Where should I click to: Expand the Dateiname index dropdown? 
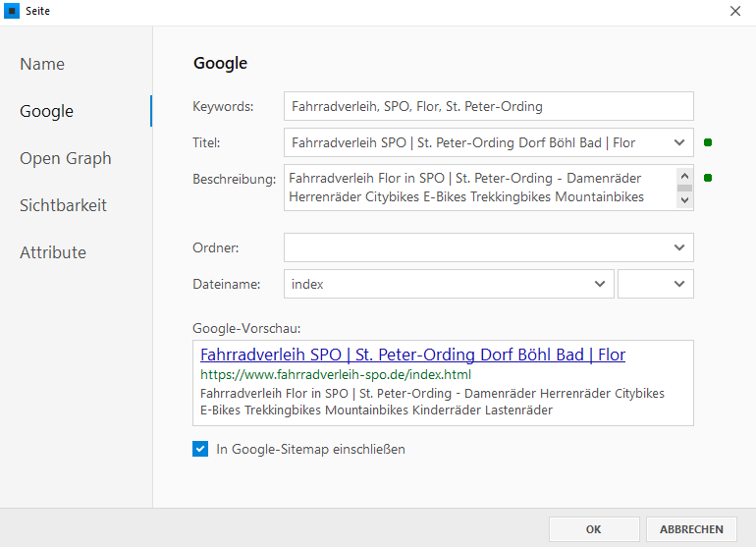(x=600, y=284)
